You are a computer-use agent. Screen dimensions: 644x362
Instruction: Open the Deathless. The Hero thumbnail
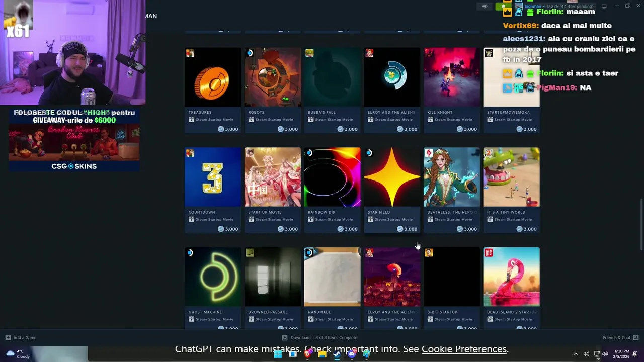pos(452,177)
